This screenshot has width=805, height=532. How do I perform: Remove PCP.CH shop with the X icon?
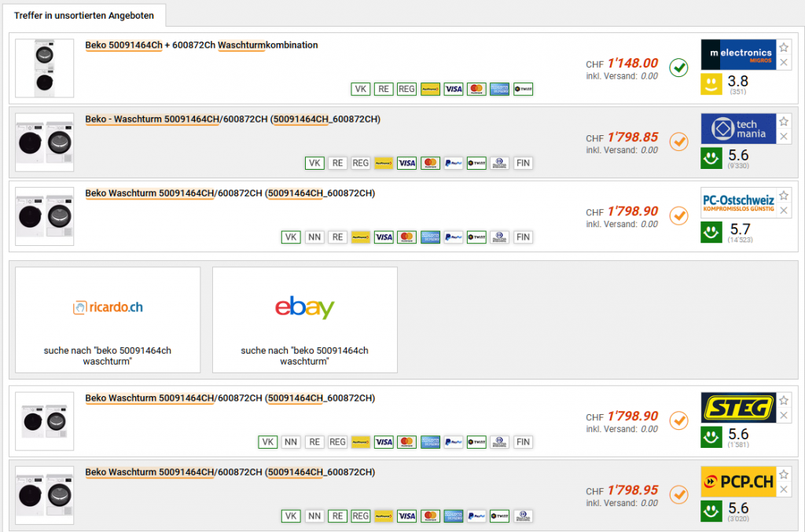coord(784,490)
